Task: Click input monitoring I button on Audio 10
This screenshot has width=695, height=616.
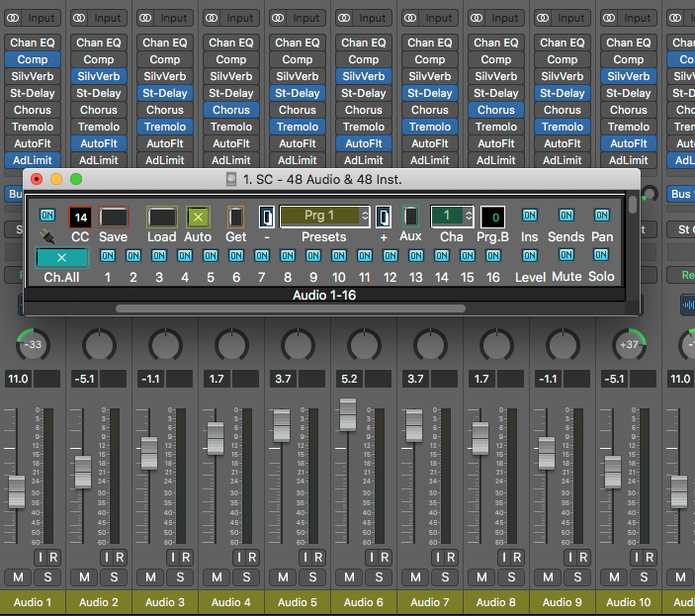Action: click(637, 558)
